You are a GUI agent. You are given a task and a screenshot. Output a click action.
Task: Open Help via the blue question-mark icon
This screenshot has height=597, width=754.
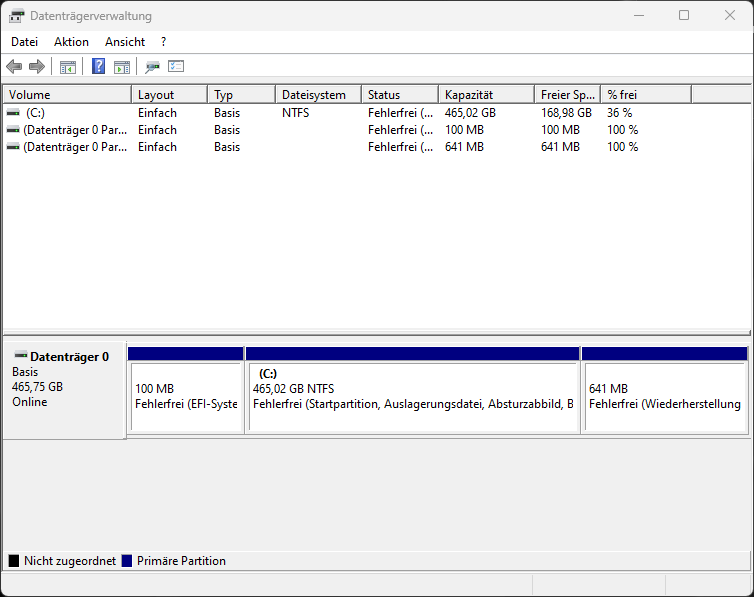pos(99,66)
